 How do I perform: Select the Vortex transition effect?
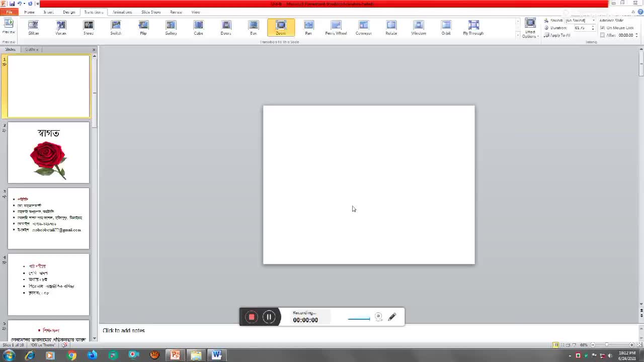point(61,28)
